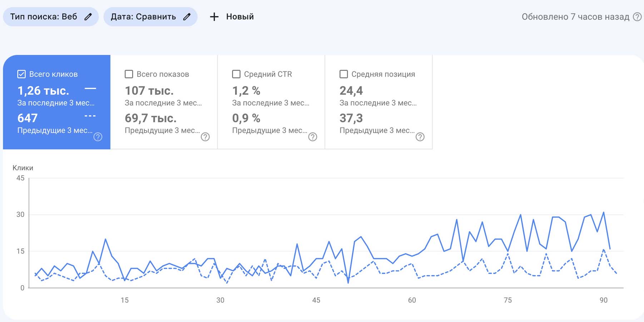Open help icon on average CTR card
This screenshot has height=322, width=644.
(313, 137)
